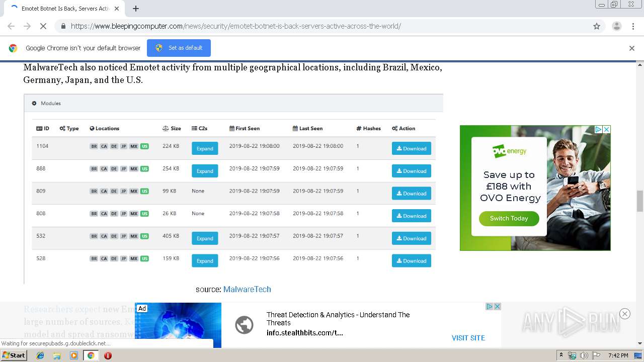Close the Emotet Botnet tab
644x362 pixels.
[x=117, y=9]
